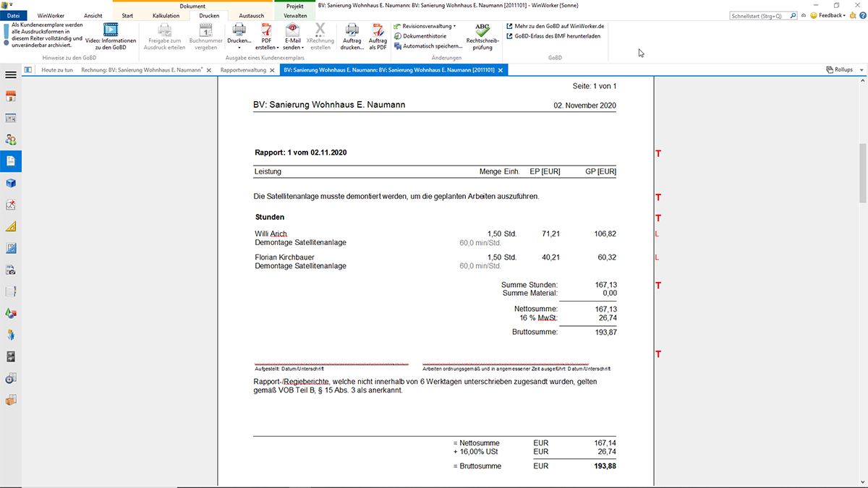
Task: Open the Heute zu tun document tab
Action: 57,70
